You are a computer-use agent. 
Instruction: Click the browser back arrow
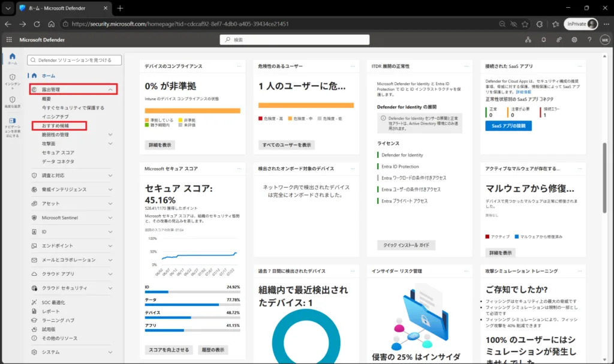coord(8,24)
